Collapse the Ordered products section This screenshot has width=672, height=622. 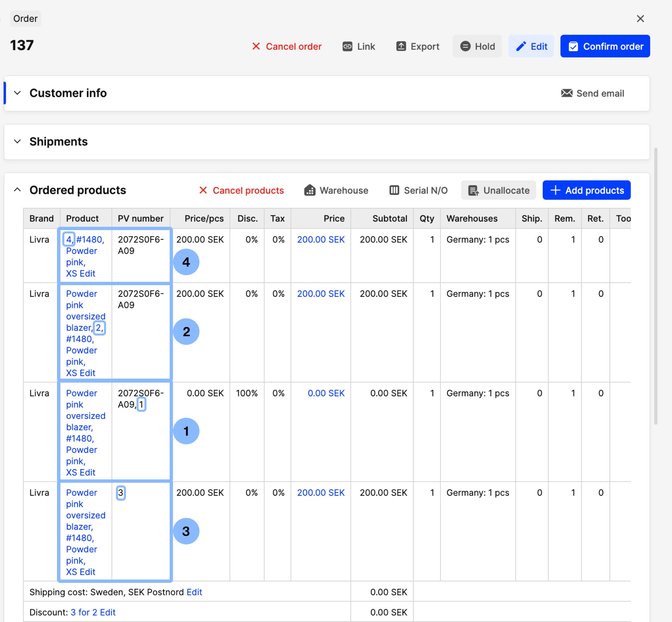[18, 190]
